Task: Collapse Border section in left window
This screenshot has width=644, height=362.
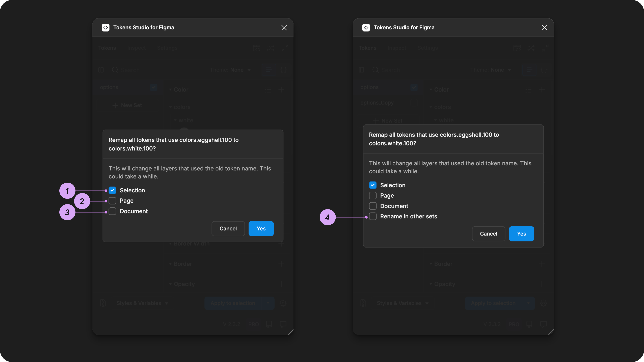Action: click(x=180, y=264)
